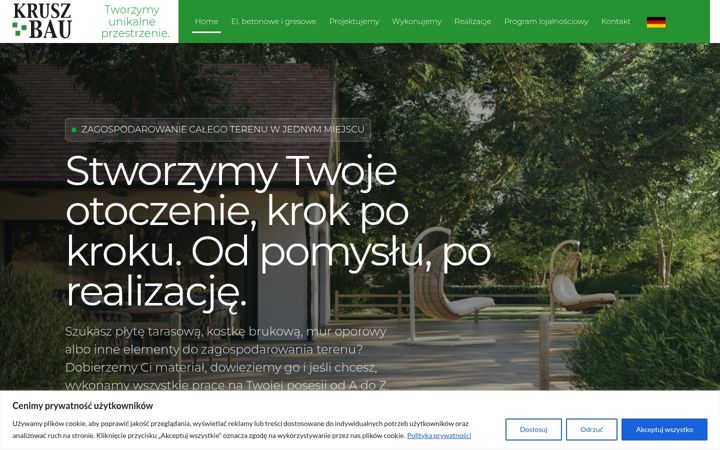Open Program lojalnościowy page
The image size is (720, 450).
(546, 21)
